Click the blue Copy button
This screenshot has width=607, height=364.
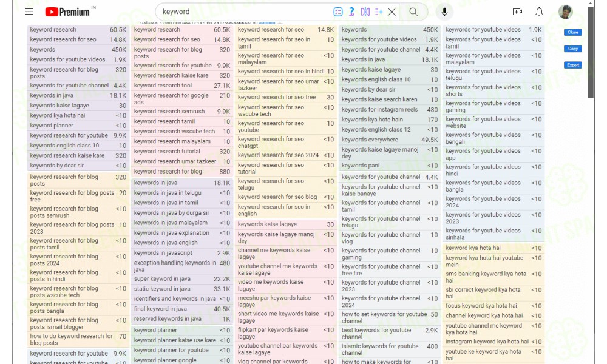click(x=573, y=49)
